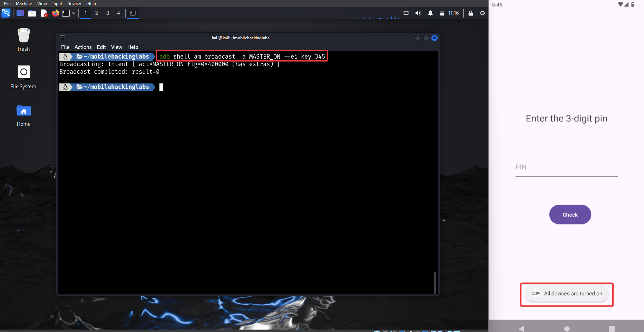Click the lock screen icon
Viewport: 644px width, 332px height.
click(470, 13)
